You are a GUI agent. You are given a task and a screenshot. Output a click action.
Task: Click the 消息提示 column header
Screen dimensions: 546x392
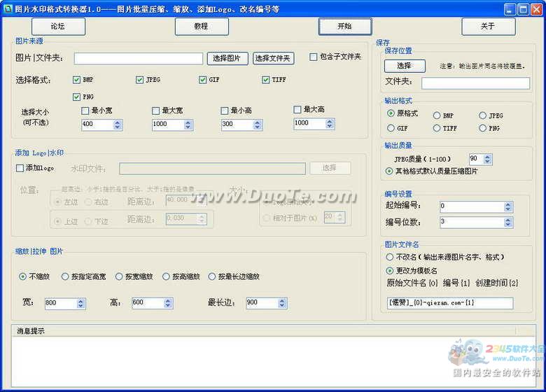coord(263,331)
